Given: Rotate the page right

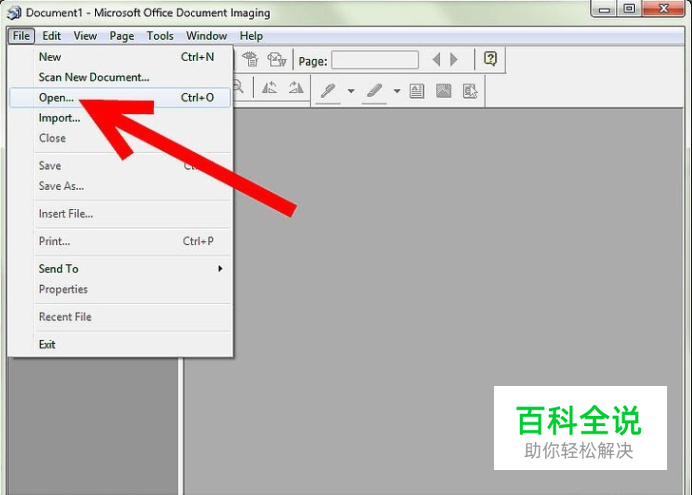Looking at the screenshot, I should click(296, 88).
